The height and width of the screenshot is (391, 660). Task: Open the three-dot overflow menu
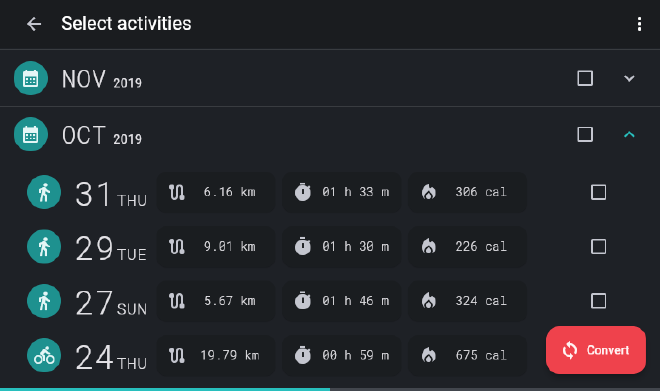(x=639, y=24)
